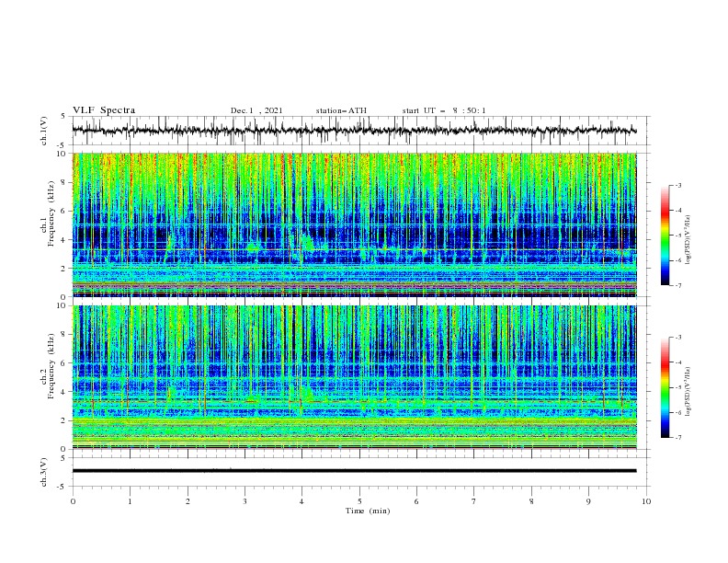
Task: Click the "ch.1(V)" axis label
Action: coord(44,131)
